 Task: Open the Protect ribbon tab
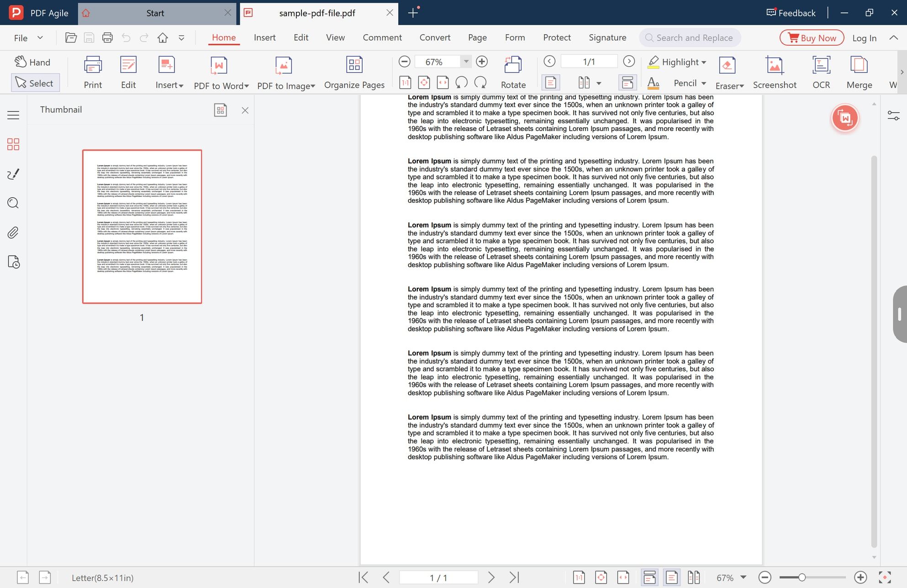[557, 38]
